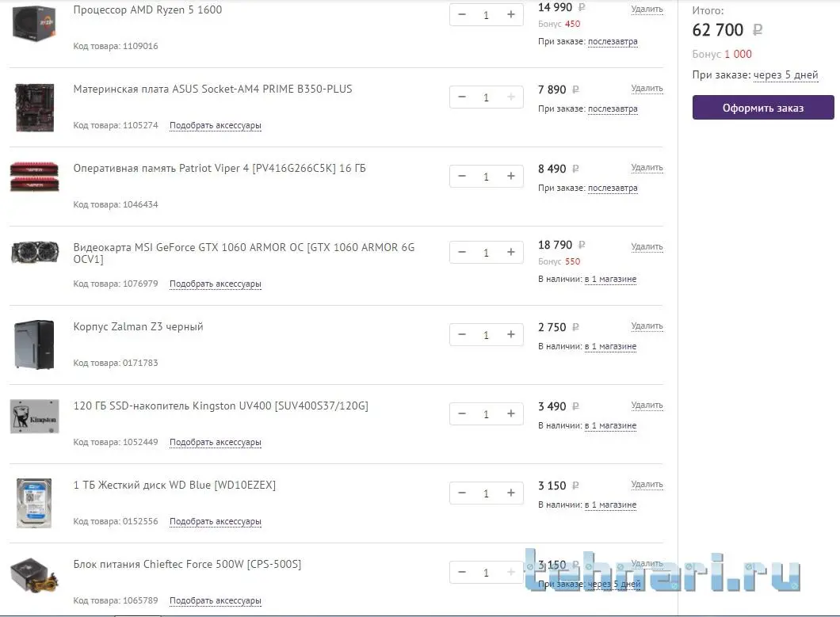
Task: Click quantity field of Patriot Viper 4 memory
Action: 487,176
